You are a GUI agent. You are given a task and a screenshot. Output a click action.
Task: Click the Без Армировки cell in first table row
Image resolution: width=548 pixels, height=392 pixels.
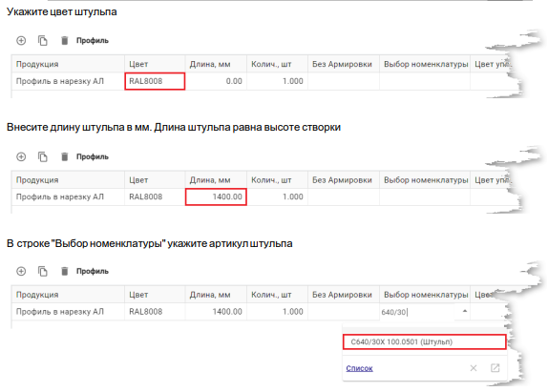(x=344, y=81)
